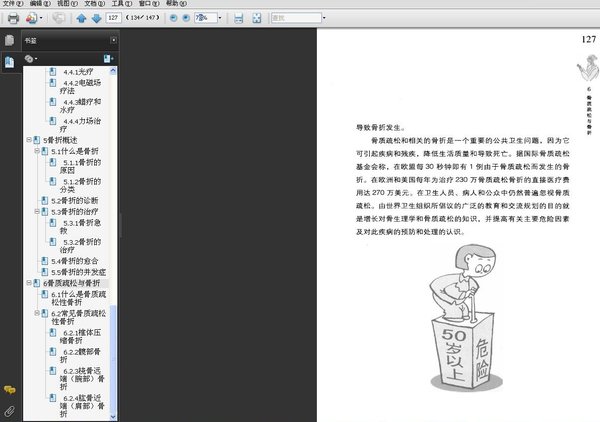The height and width of the screenshot is (422, 600).
Task: Collapse the 5骨折概述 bookmark node
Action: (x=29, y=140)
